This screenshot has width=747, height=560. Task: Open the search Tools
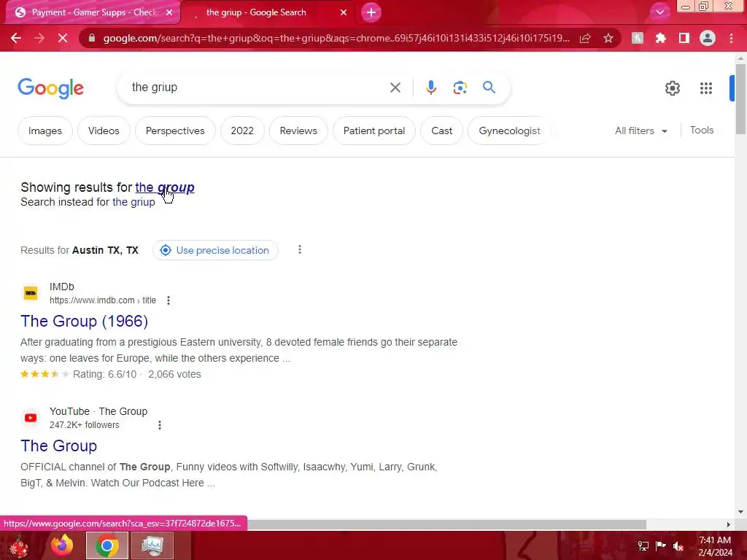[701, 130]
